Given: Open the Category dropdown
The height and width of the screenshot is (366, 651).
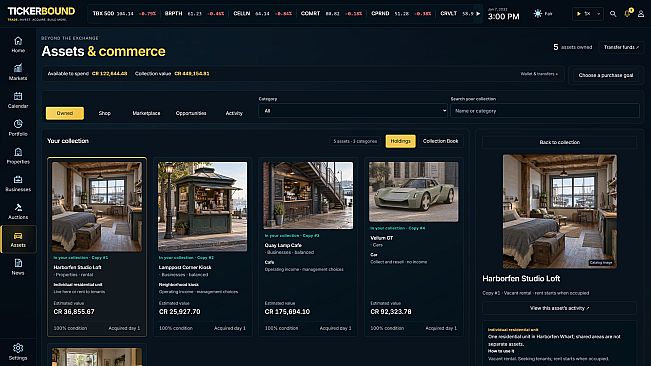Looking at the screenshot, I should (353, 111).
